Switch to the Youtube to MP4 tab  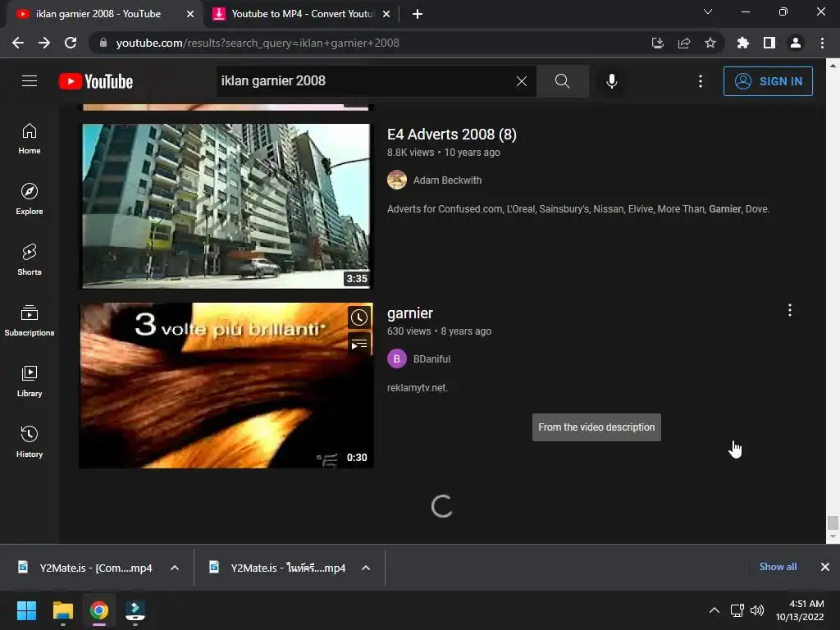pyautogui.click(x=303, y=14)
